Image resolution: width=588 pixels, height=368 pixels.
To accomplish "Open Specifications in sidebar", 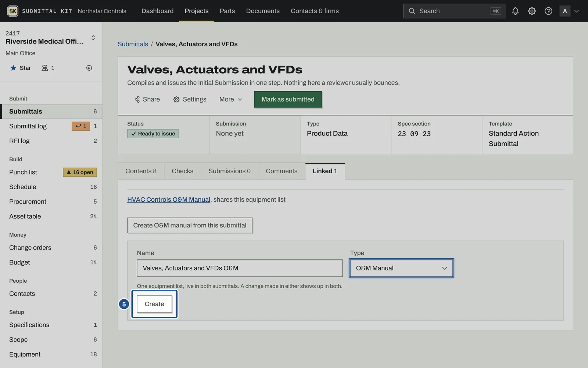I will coord(51,325).
